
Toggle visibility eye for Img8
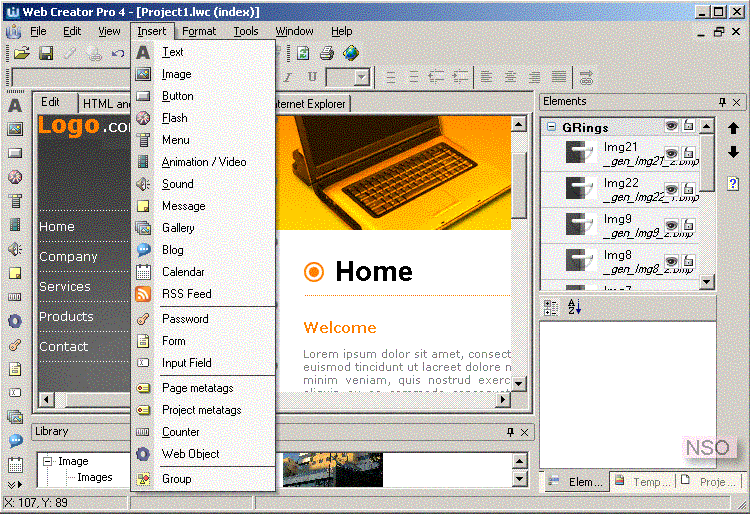pos(672,261)
